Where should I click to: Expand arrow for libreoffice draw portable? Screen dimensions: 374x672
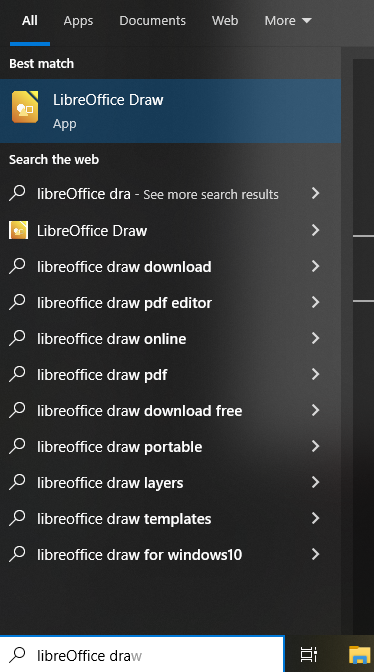[x=316, y=446]
